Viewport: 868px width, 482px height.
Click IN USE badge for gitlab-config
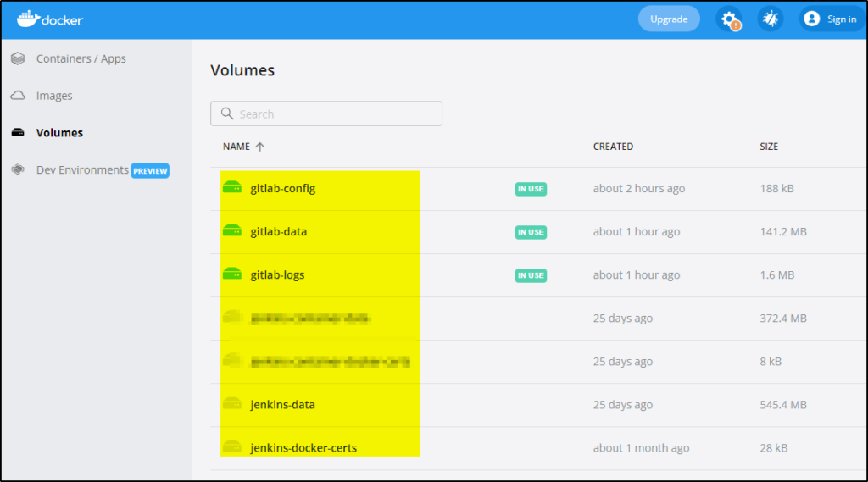(x=531, y=189)
